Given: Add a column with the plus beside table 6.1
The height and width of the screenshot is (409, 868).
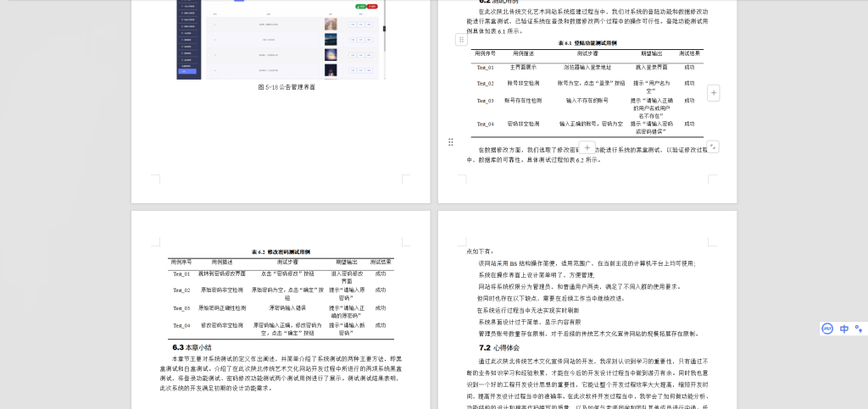Looking at the screenshot, I should tap(714, 93).
